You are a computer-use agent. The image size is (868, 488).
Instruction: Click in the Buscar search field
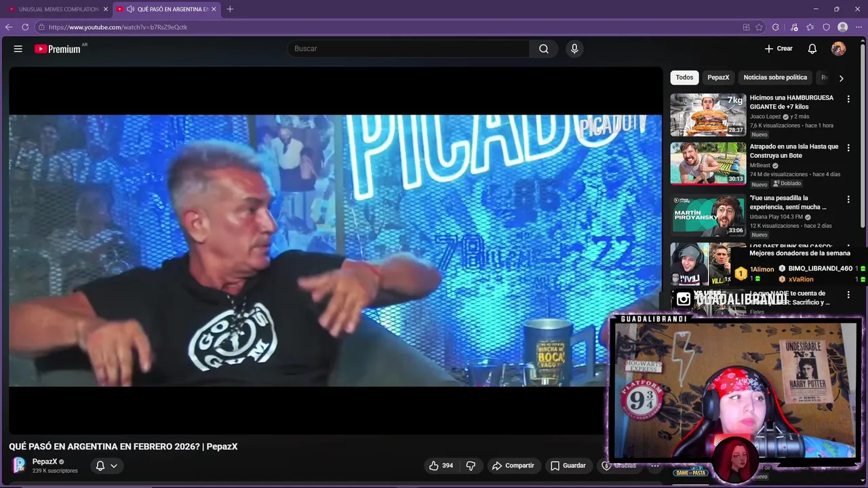pos(410,49)
